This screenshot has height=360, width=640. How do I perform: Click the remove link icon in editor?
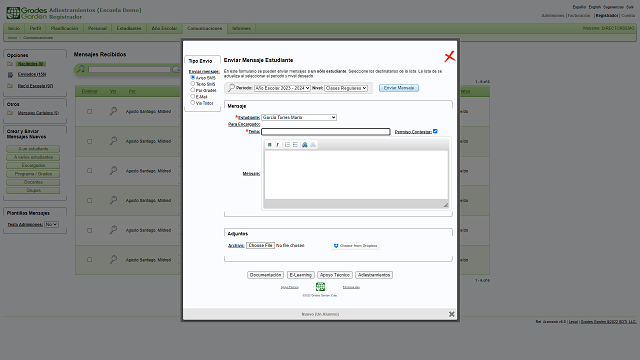[313, 144]
